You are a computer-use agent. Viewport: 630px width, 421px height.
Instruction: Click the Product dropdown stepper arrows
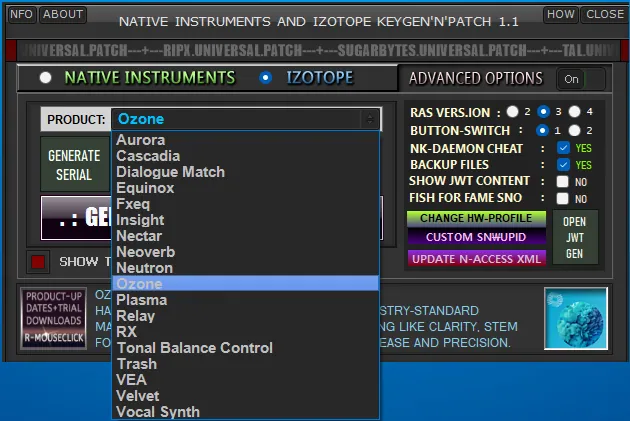pos(370,119)
